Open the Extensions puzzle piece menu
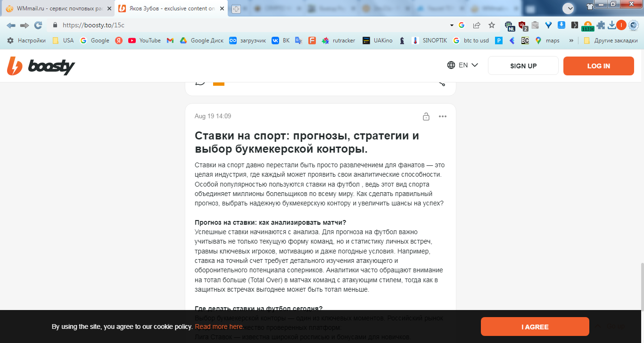 [601, 25]
